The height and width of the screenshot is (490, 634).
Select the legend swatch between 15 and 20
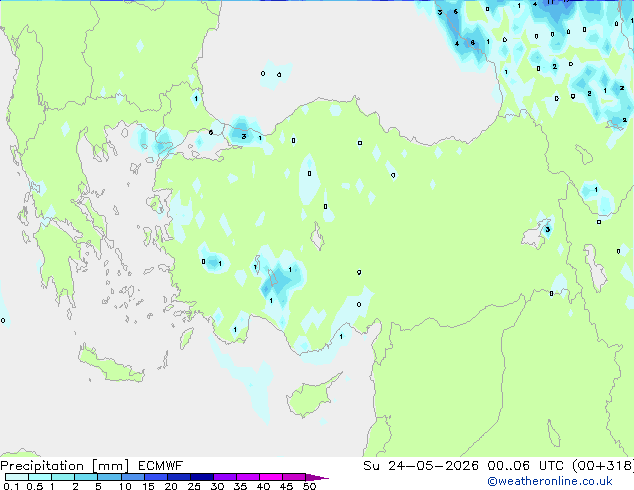[155, 477]
